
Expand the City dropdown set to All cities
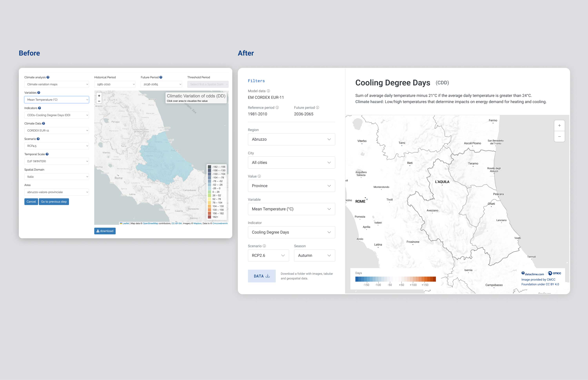click(291, 162)
